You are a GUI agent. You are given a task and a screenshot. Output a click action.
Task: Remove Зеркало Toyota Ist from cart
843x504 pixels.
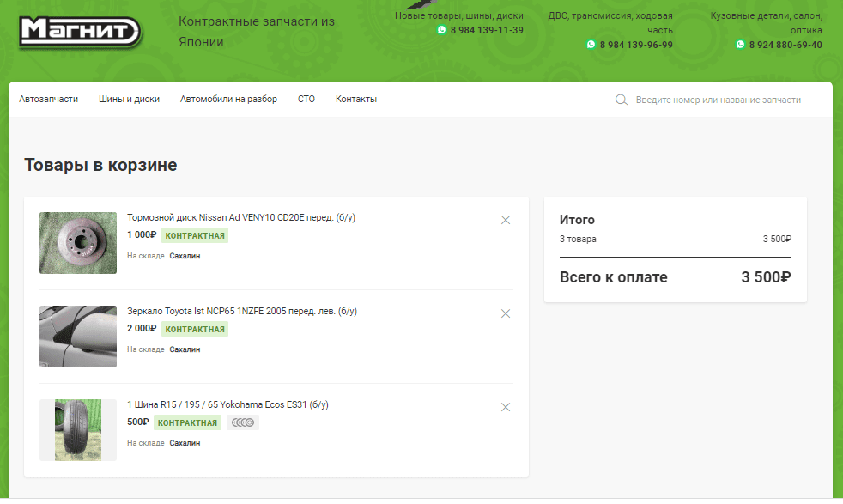pos(506,313)
